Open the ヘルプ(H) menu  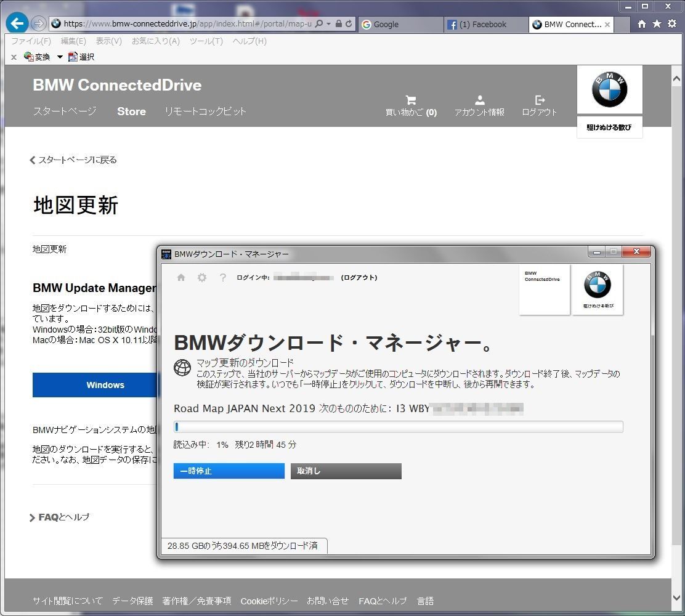click(x=249, y=41)
